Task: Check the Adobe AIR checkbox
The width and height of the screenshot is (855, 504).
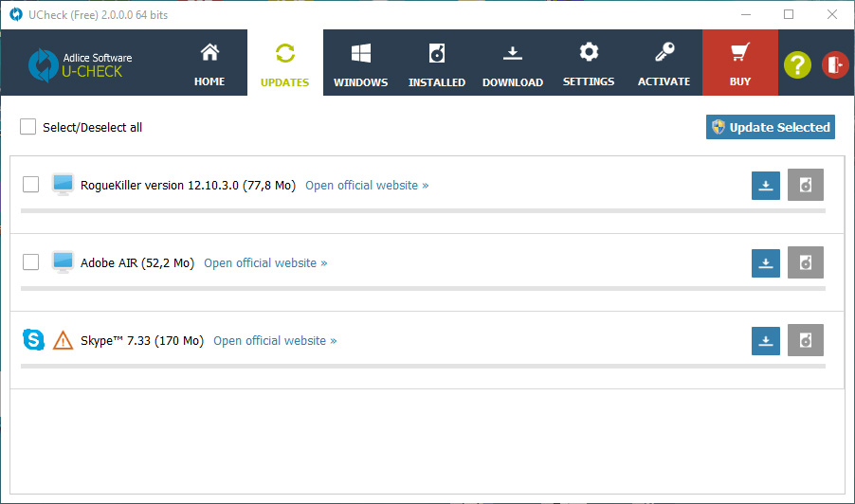Action: pyautogui.click(x=31, y=262)
